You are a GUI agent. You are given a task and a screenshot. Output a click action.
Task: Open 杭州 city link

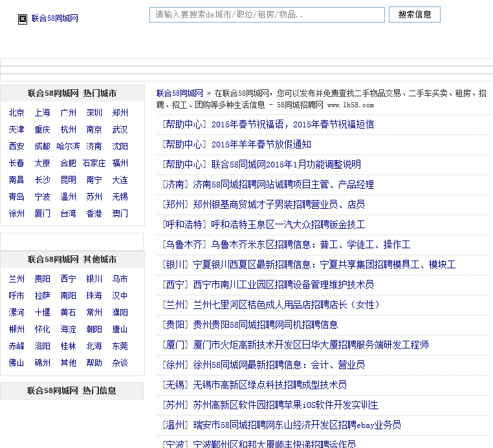point(68,129)
